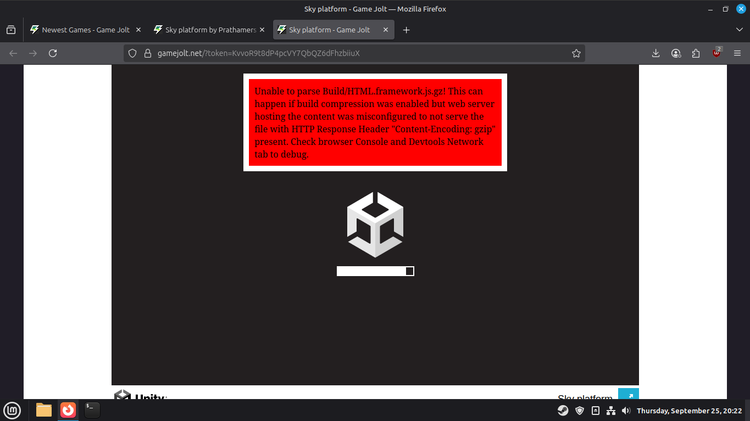Open the extensions puzzle icon
The width and height of the screenshot is (750, 421).
696,53
